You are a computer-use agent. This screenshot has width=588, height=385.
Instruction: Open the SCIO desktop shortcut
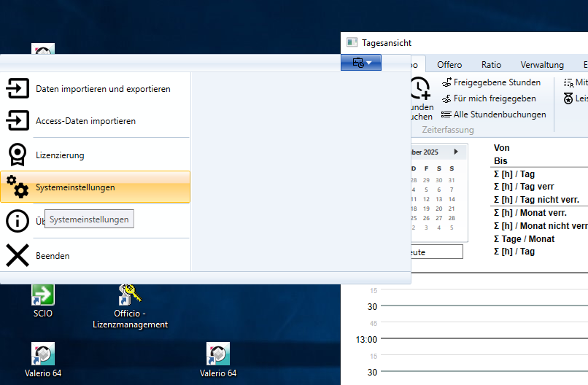pos(42,295)
